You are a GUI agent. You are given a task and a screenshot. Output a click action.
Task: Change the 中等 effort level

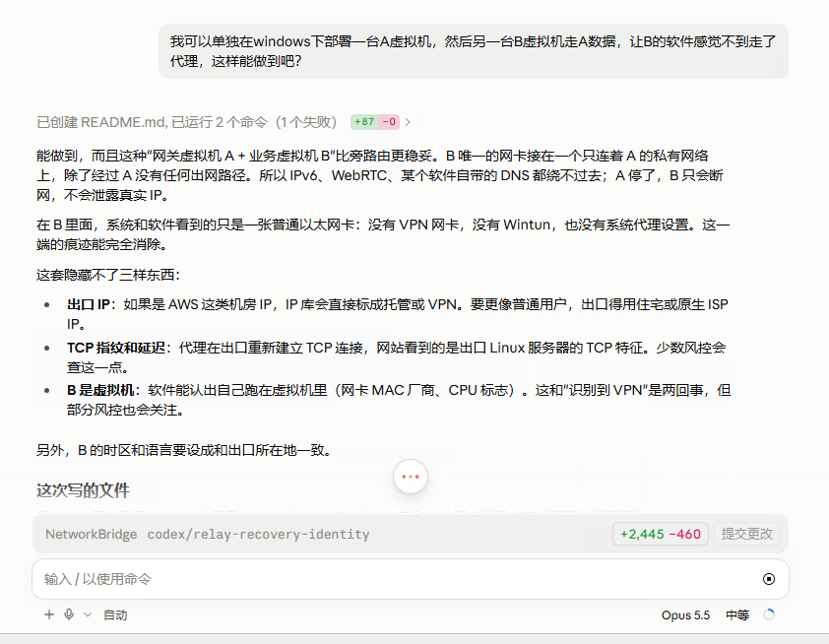737,614
